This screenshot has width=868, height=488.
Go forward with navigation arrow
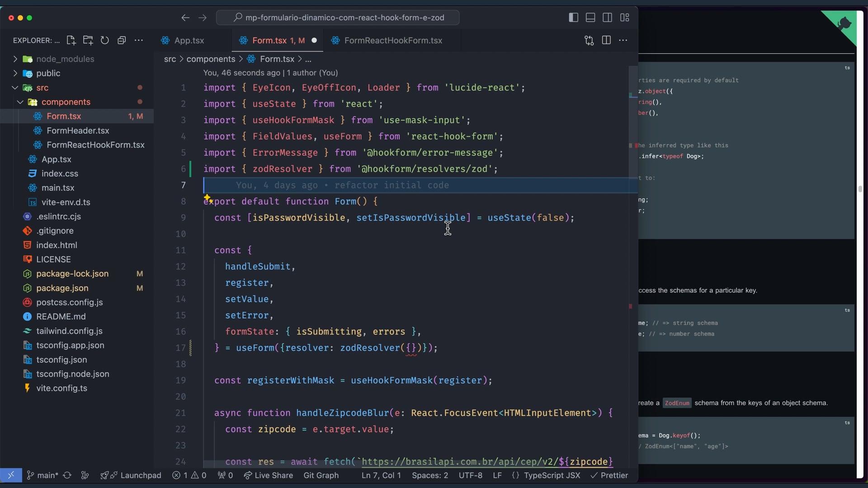point(203,18)
